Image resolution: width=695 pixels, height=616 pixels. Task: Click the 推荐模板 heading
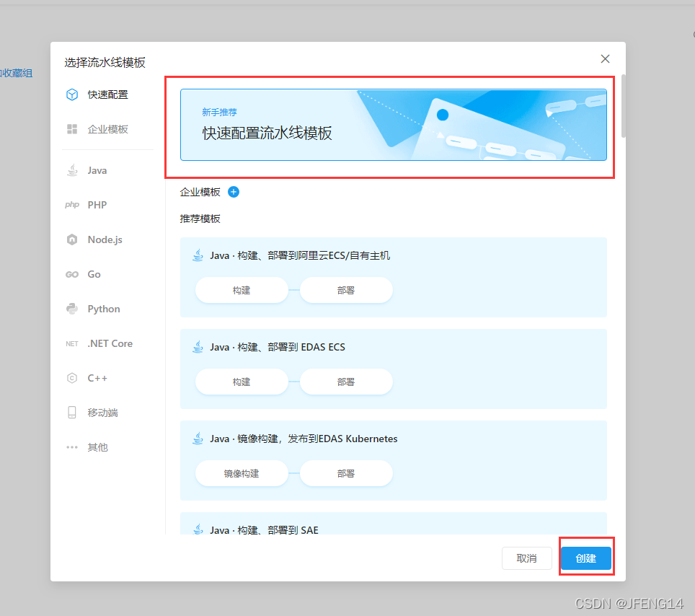tap(200, 219)
